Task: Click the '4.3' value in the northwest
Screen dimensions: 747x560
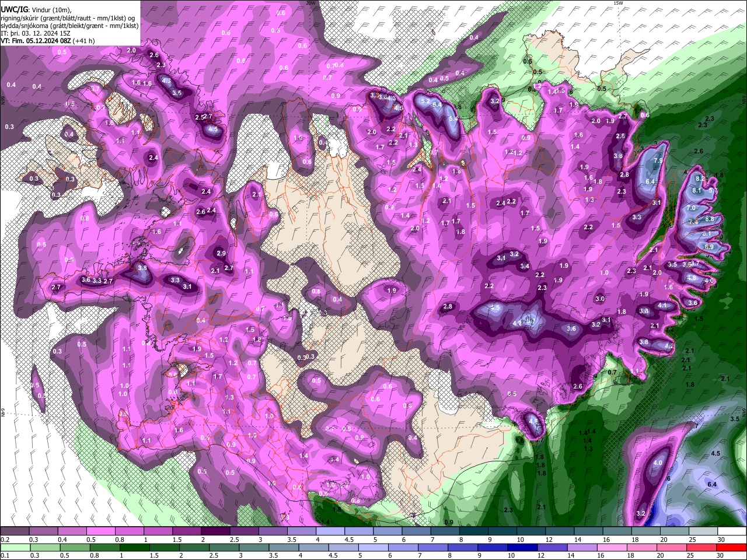Action: pos(166,81)
